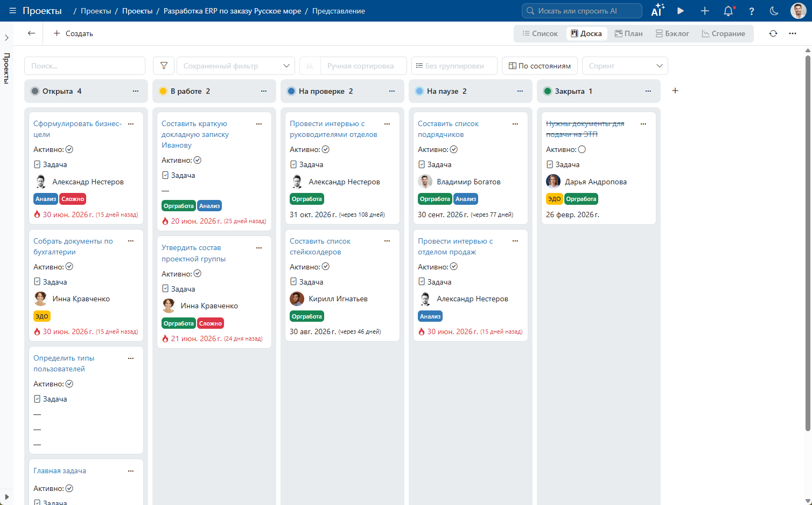The image size is (812, 505).
Task: Toggle dark mode moon icon
Action: pos(774,11)
